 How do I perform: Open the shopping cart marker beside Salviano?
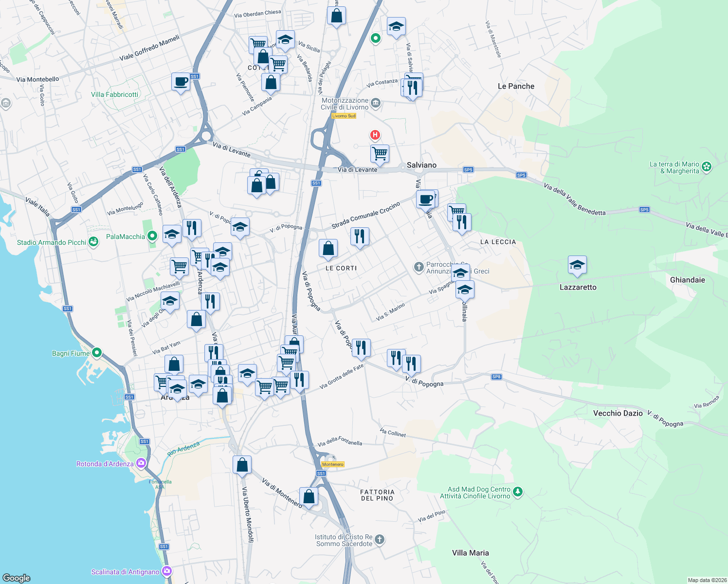tap(379, 154)
